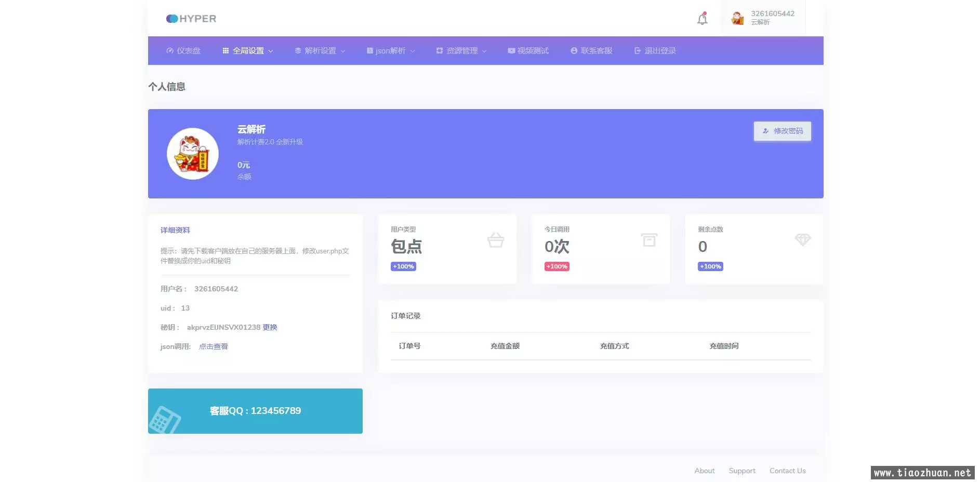Click the calculator icon on customer service banner

pyautogui.click(x=164, y=420)
